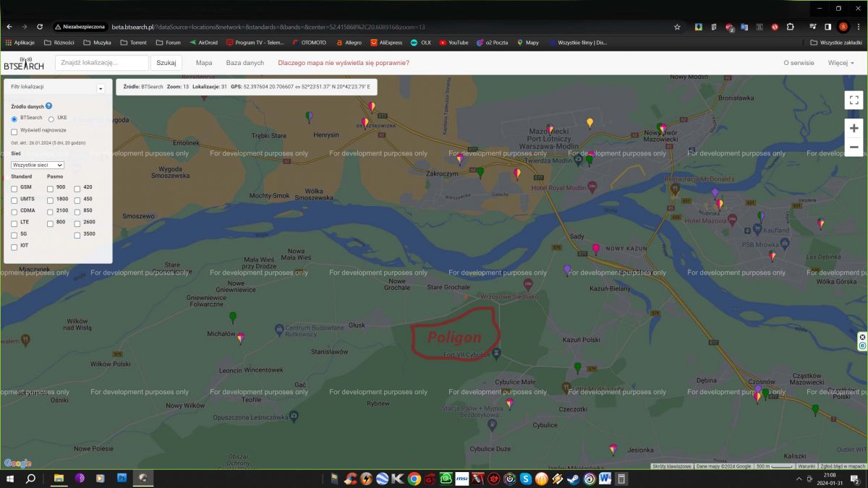
Task: Open Microsoft Word from the taskbar
Action: pyautogui.click(x=605, y=479)
